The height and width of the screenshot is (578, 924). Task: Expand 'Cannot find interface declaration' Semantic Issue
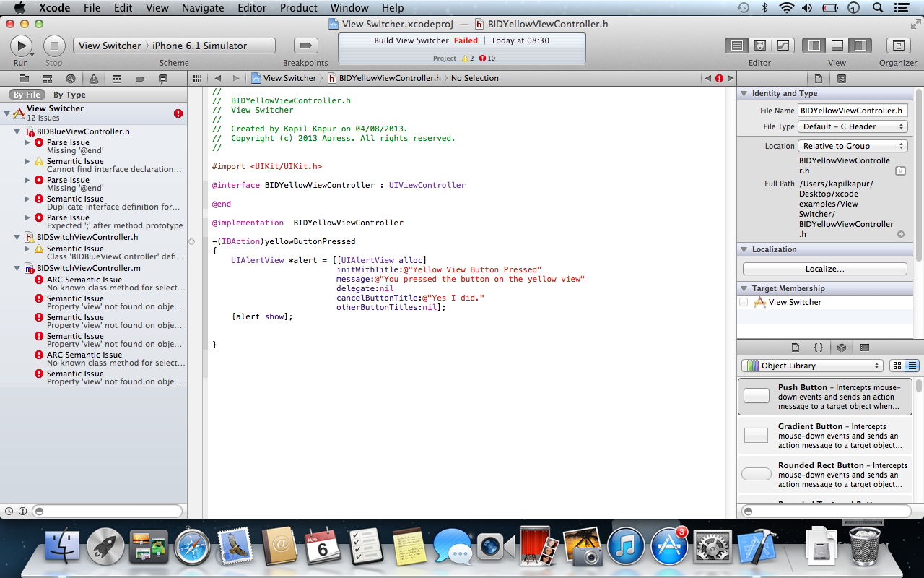tap(27, 162)
